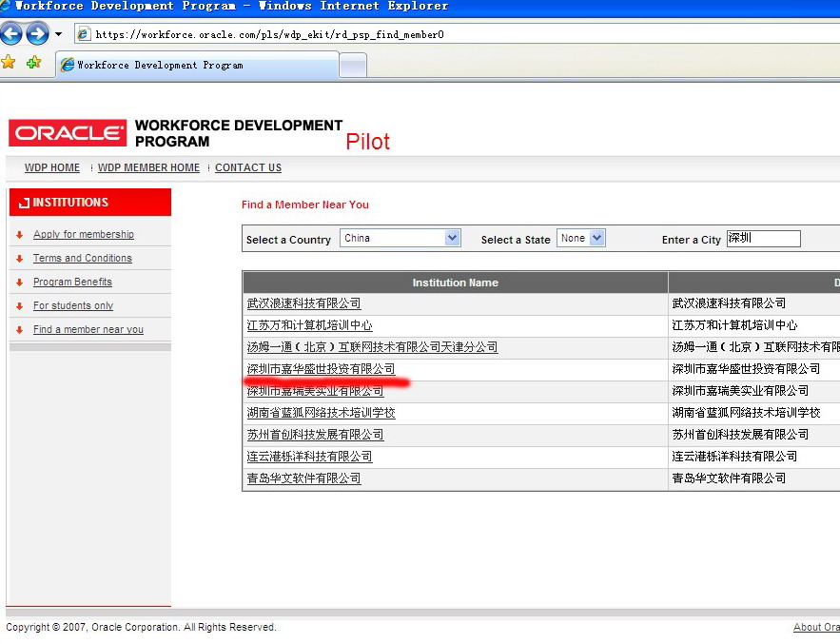Click the IE icon on the page tab
The image size is (840, 644).
tap(67, 65)
